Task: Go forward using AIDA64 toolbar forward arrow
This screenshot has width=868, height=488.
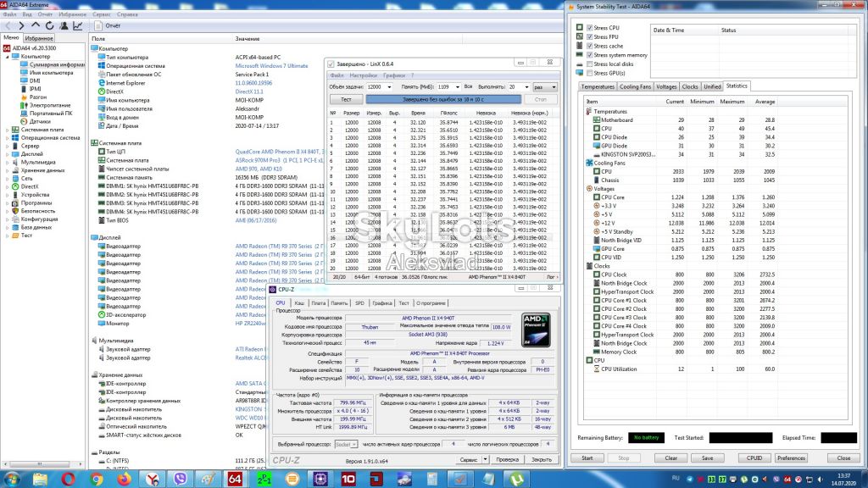Action: [21, 25]
